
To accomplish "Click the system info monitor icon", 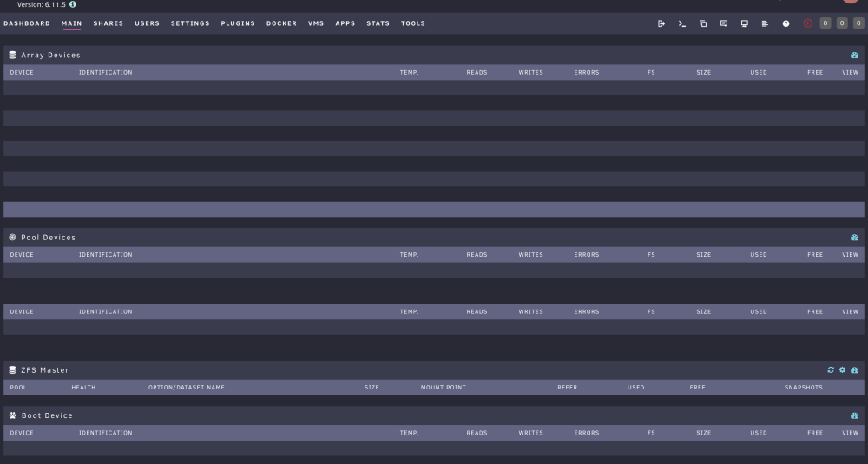I will click(745, 23).
